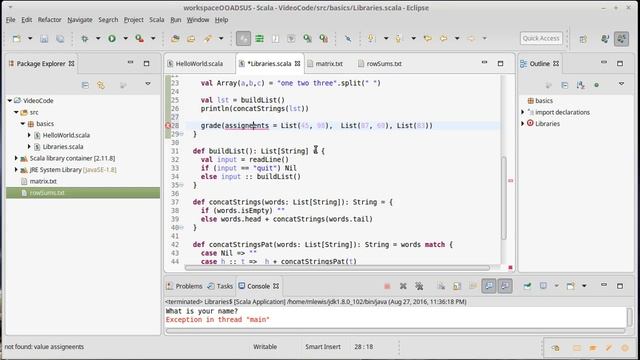Click the Window menu
Viewport: 640px width, 360px height.
tap(198, 20)
